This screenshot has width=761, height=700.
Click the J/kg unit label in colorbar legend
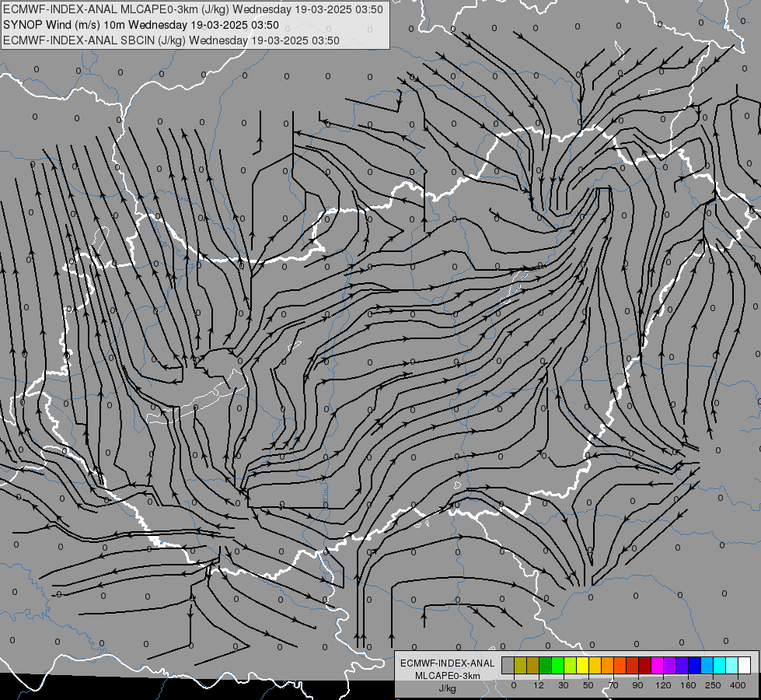coord(448,688)
